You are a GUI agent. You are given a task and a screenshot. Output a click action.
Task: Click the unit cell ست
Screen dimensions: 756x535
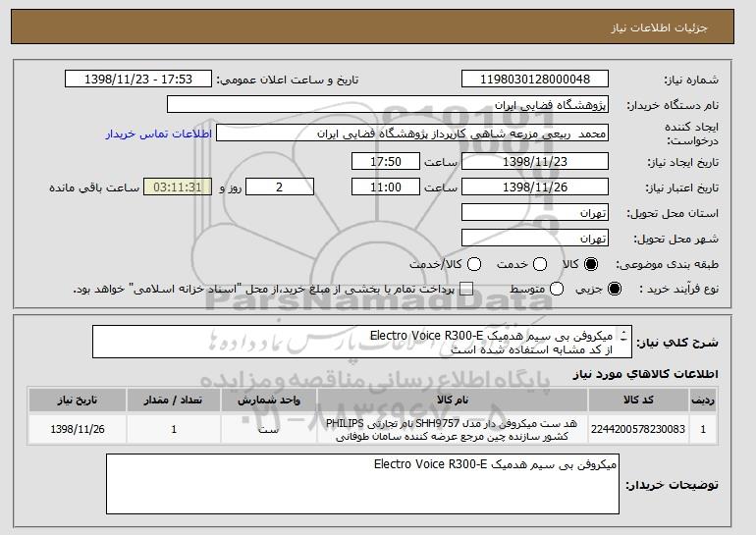tap(269, 429)
